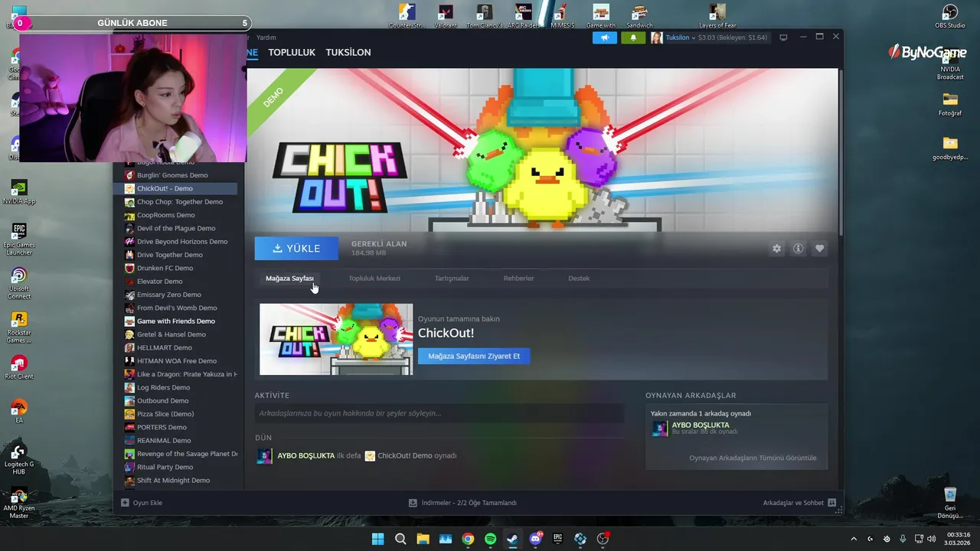This screenshot has height=551, width=980.
Task: Expand the Tuksilon account dropdown
Action: click(680, 37)
